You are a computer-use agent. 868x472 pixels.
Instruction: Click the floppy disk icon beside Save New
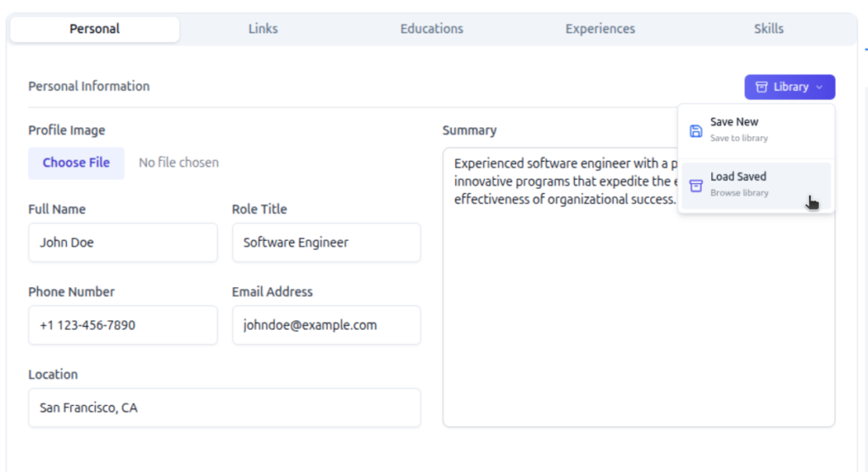pyautogui.click(x=695, y=130)
